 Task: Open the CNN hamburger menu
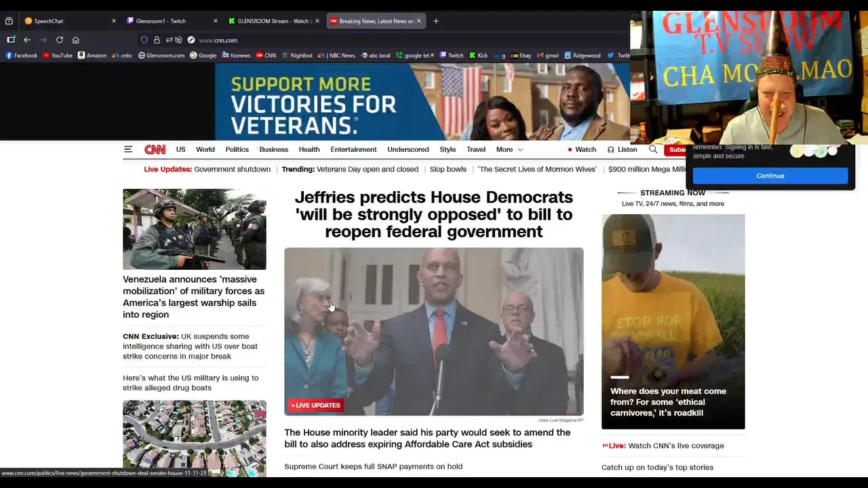(127, 150)
